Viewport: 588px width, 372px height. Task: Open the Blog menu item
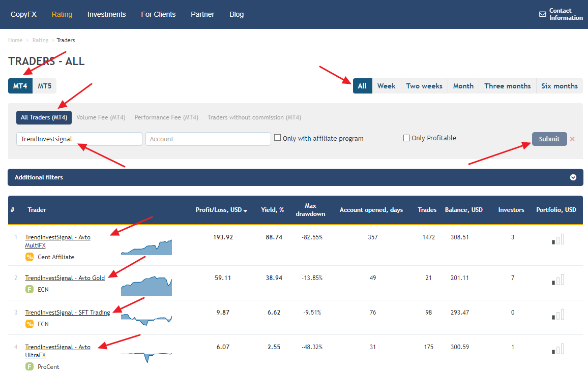click(x=237, y=14)
